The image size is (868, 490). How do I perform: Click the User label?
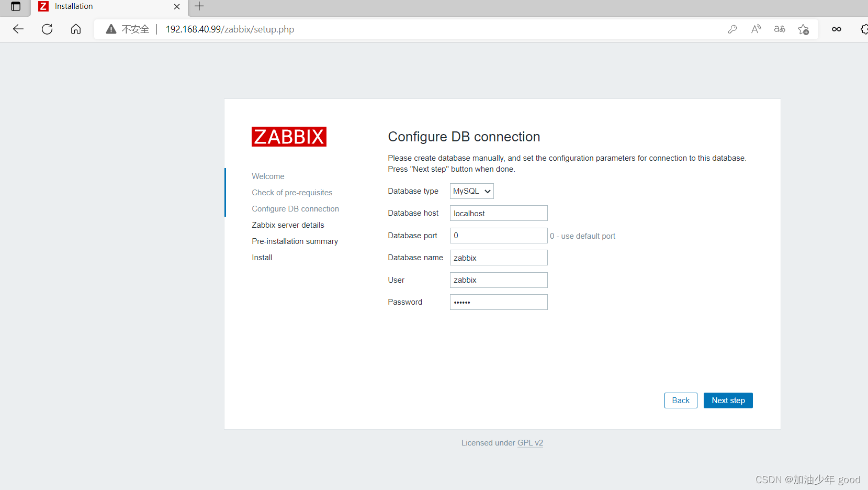[396, 280]
